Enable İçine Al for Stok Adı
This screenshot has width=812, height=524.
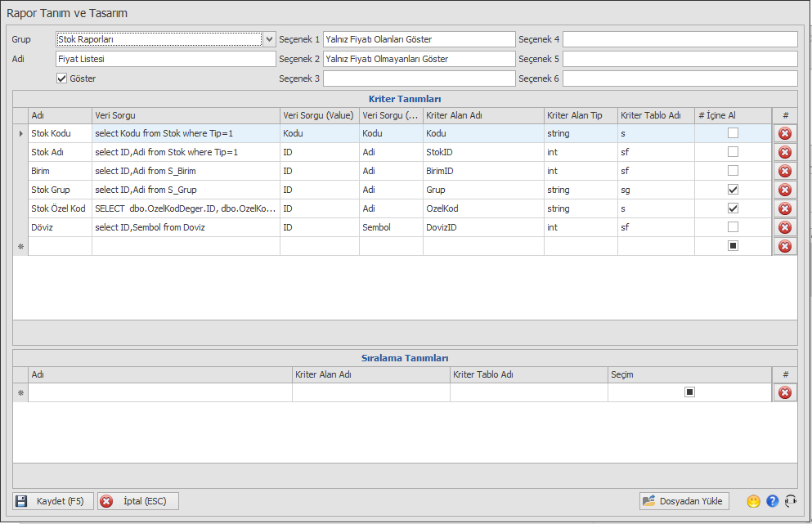tap(733, 152)
